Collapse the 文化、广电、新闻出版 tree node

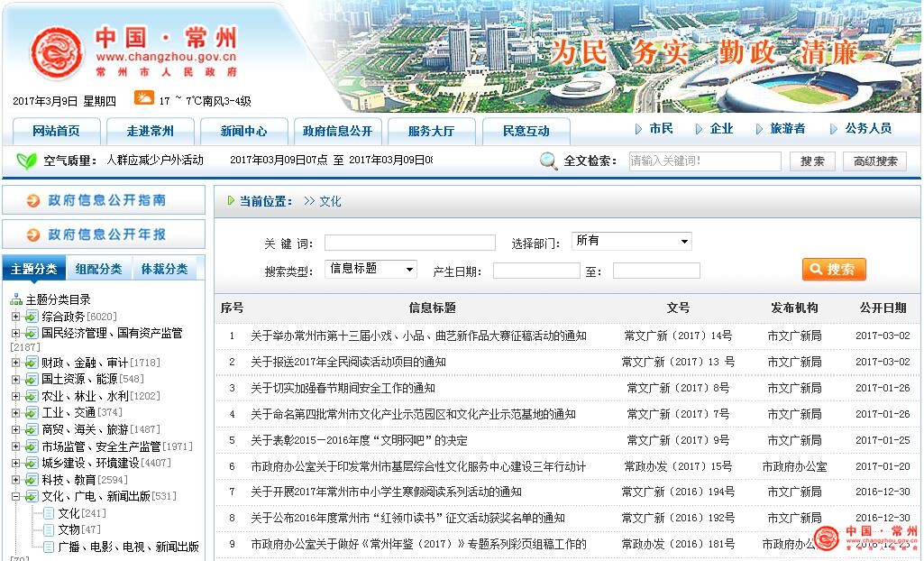pos(15,496)
